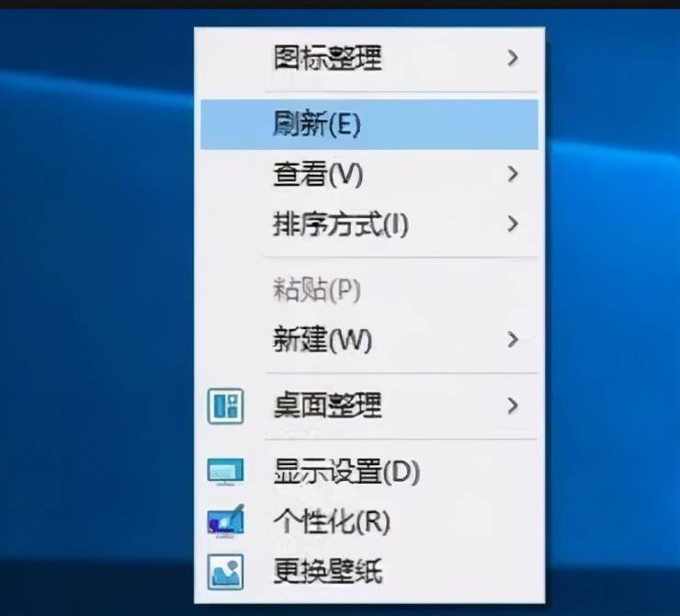Click the 显示设置 monitor icon
This screenshot has width=680, height=616.
pos(225,472)
